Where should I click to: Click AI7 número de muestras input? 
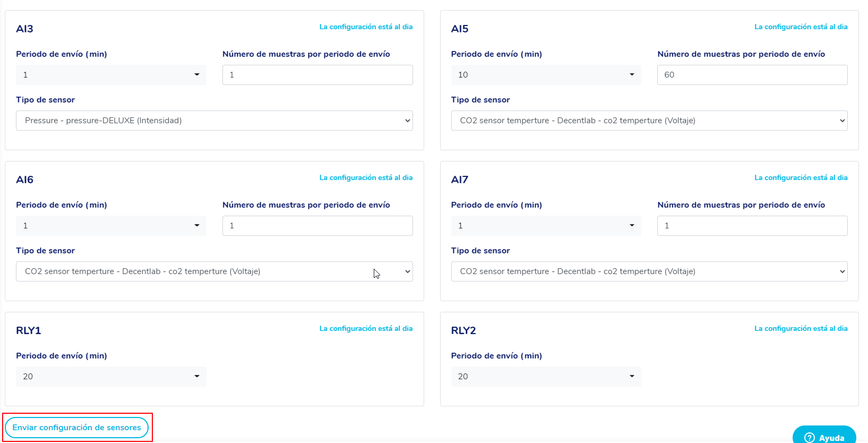[x=752, y=226]
